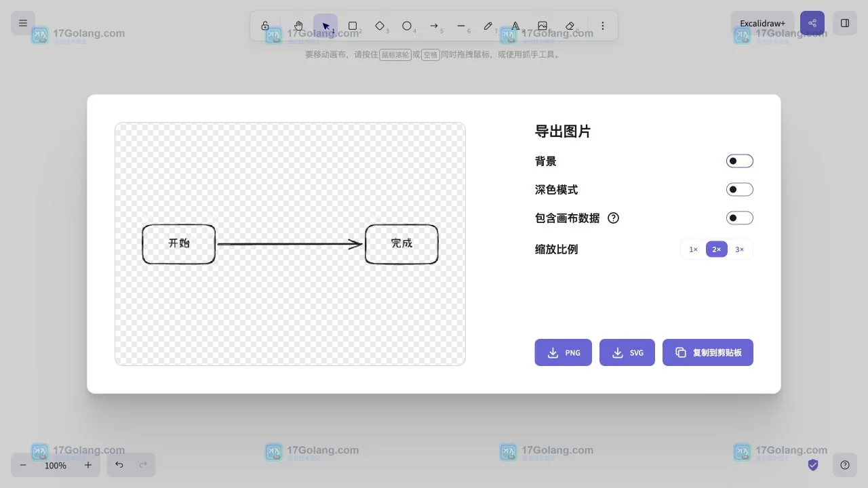Click the help icon beside 包含画布数据
The width and height of the screenshot is (868, 488).
coord(614,218)
